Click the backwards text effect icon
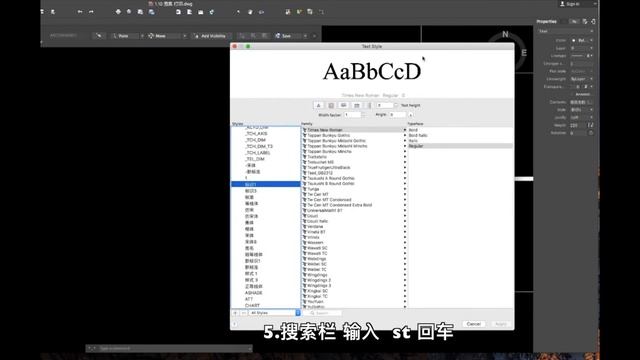The width and height of the screenshot is (640, 360). (x=356, y=105)
